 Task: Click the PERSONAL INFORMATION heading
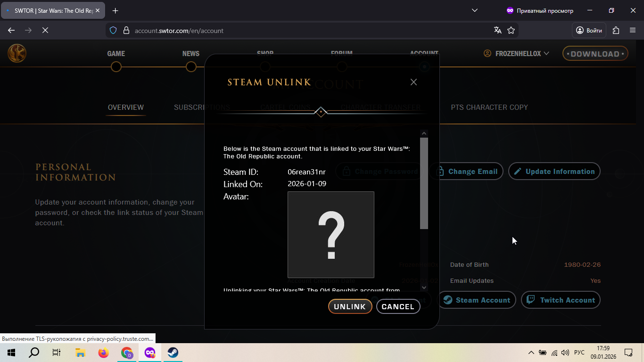coord(75,172)
